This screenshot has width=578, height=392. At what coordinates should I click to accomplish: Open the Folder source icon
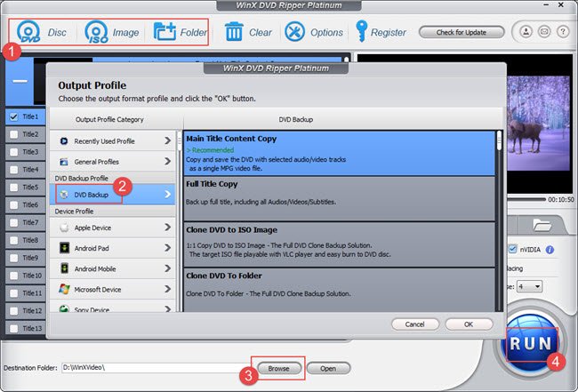click(165, 32)
